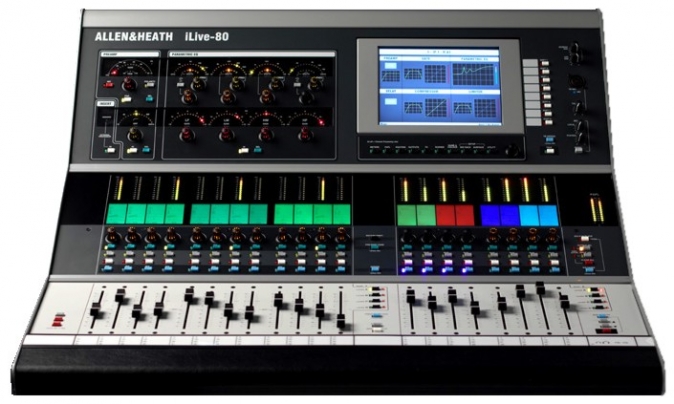Viewport: 674px width, 404px height.
Task: Tap the cyan button at the bottom of PARAMETRIC EQ
Action: pos(257,149)
